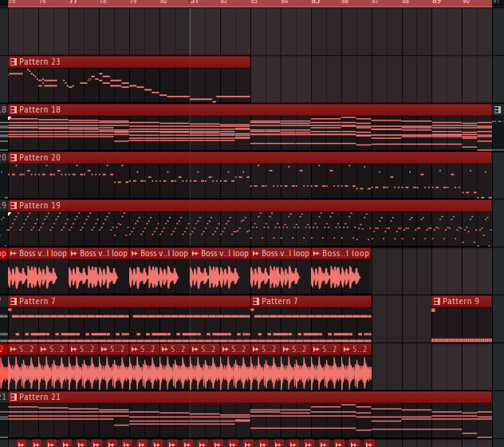Click the S..2 waveform under bar 80
Screen dimensions: 504x447
click(175, 373)
